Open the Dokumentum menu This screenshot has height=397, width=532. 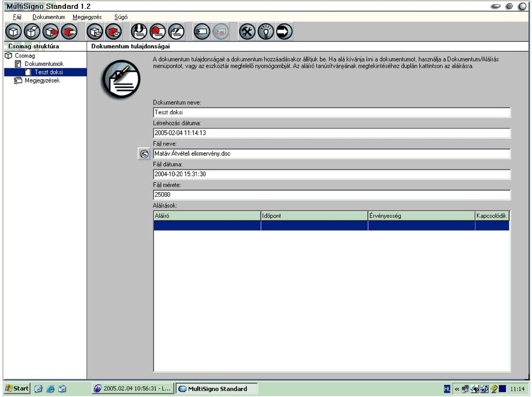49,17
